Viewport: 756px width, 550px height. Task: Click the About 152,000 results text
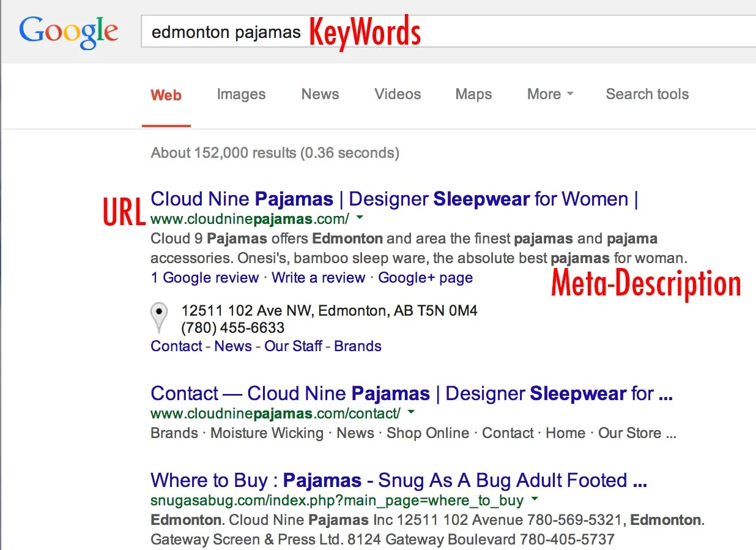point(275,152)
